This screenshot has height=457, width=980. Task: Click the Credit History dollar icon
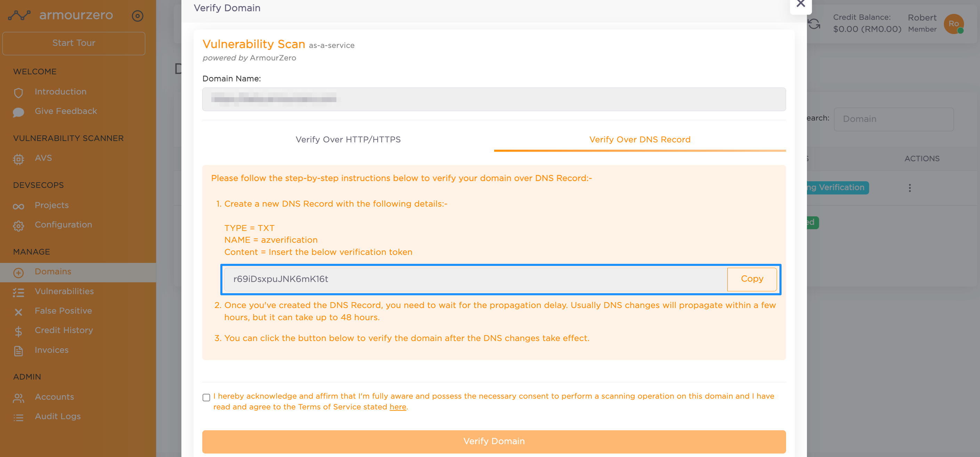[x=18, y=331]
